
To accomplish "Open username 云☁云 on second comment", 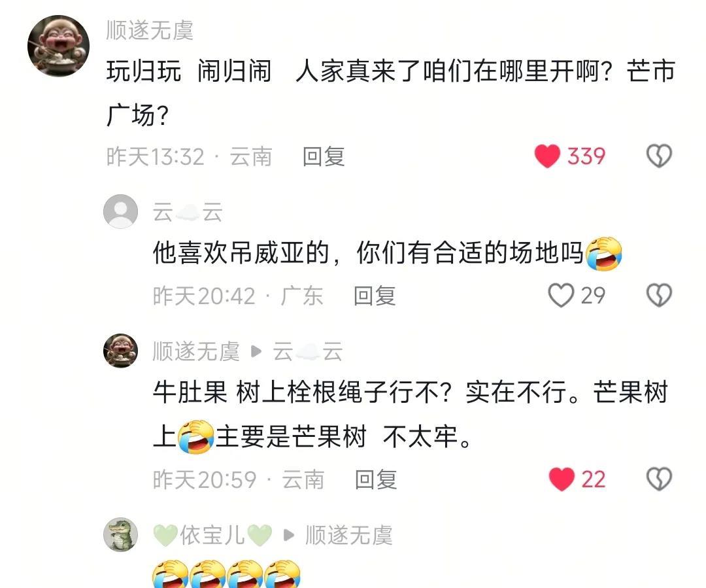I will tap(188, 212).
